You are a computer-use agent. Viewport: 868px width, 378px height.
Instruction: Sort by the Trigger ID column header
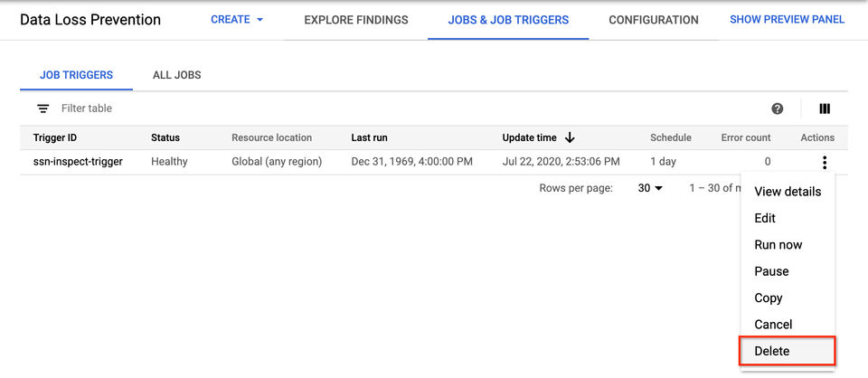pyautogui.click(x=55, y=137)
